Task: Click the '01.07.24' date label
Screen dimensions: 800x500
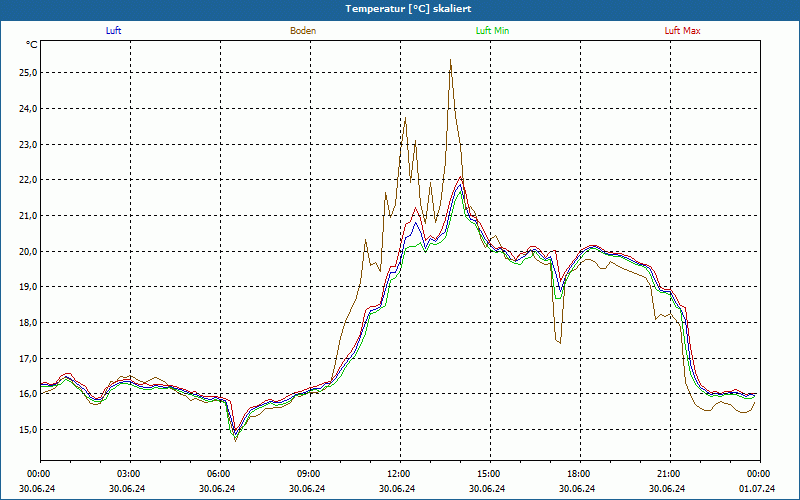Action: 757,488
